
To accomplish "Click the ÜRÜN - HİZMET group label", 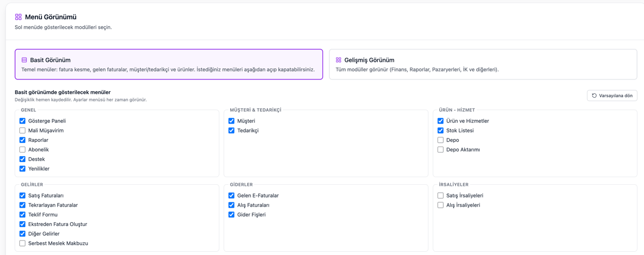I will pyautogui.click(x=457, y=110).
